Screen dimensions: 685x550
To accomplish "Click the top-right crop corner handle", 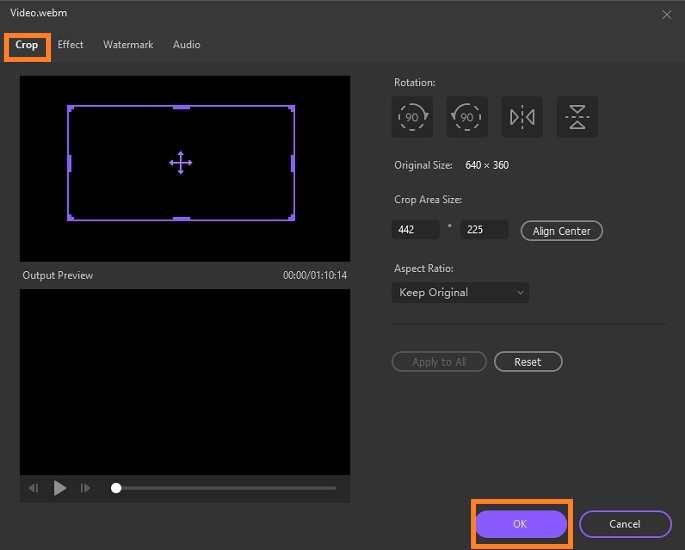I will [x=291, y=108].
